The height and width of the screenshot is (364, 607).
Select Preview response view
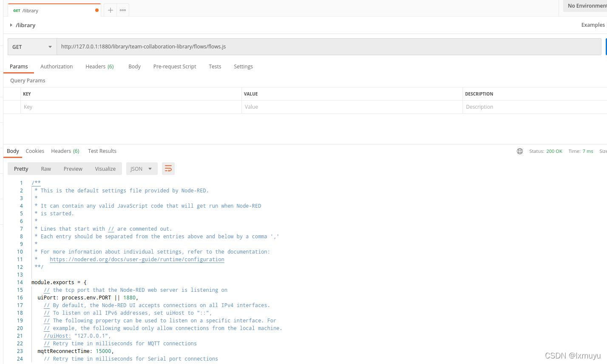click(x=73, y=169)
